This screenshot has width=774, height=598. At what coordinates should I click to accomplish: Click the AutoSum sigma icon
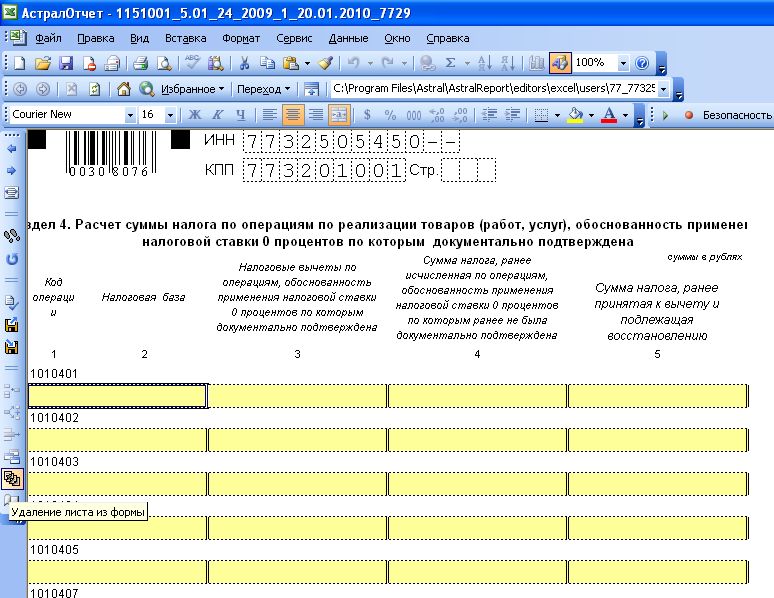pyautogui.click(x=451, y=63)
